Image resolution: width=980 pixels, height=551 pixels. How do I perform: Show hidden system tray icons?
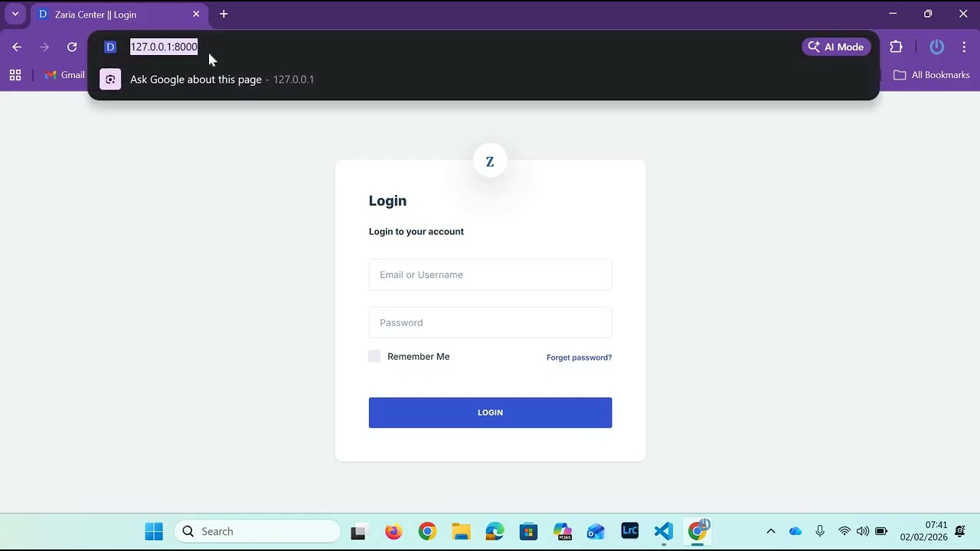[x=771, y=531]
